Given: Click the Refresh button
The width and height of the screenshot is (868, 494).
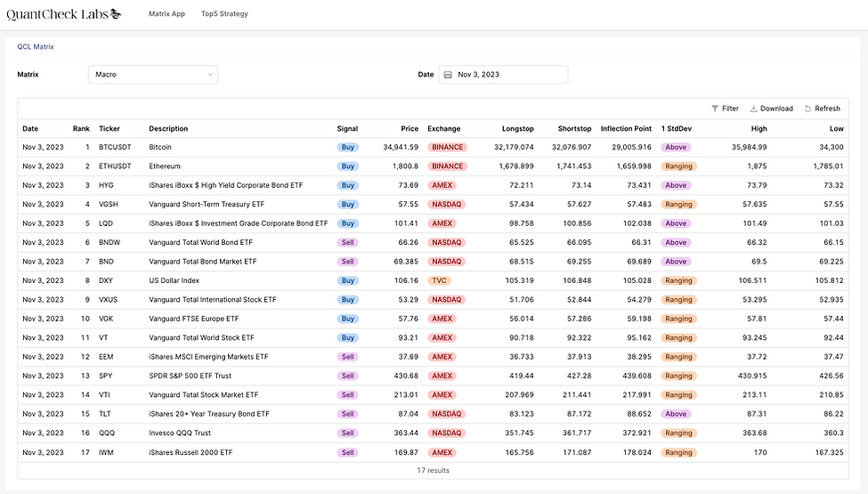Looking at the screenshot, I should pos(822,109).
